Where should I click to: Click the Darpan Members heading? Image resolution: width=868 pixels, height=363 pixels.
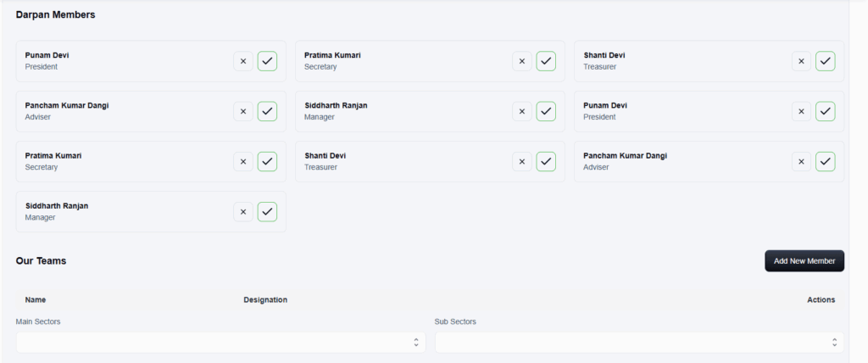pos(55,15)
